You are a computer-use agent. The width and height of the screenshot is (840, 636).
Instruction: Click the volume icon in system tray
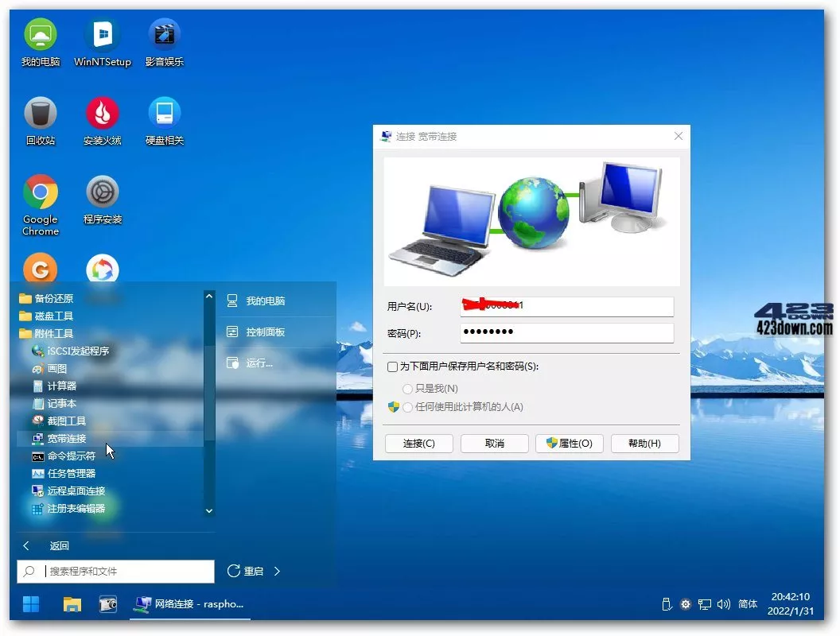pyautogui.click(x=723, y=604)
